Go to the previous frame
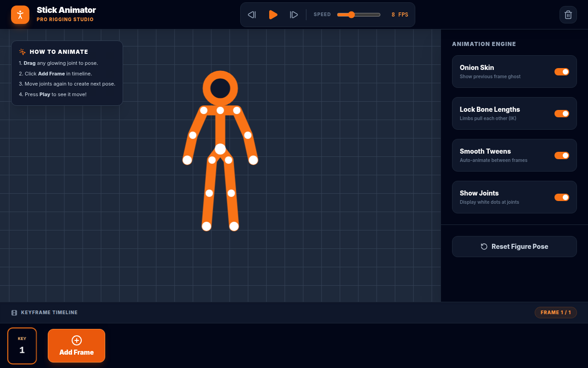588x368 pixels. click(252, 15)
